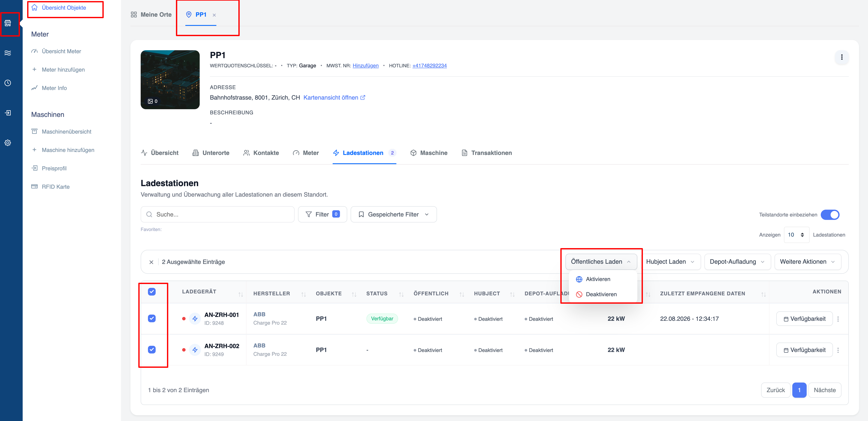Click Verfügbarkeit button for AN-ZRH-001

pyautogui.click(x=804, y=319)
